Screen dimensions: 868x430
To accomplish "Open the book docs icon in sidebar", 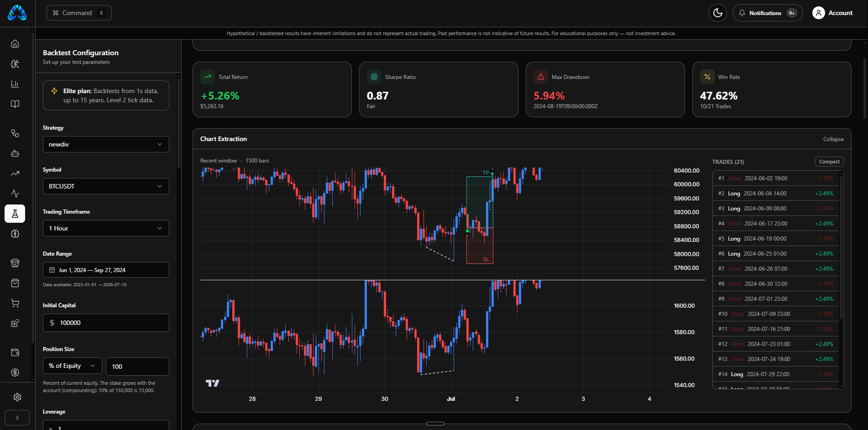I will point(15,104).
